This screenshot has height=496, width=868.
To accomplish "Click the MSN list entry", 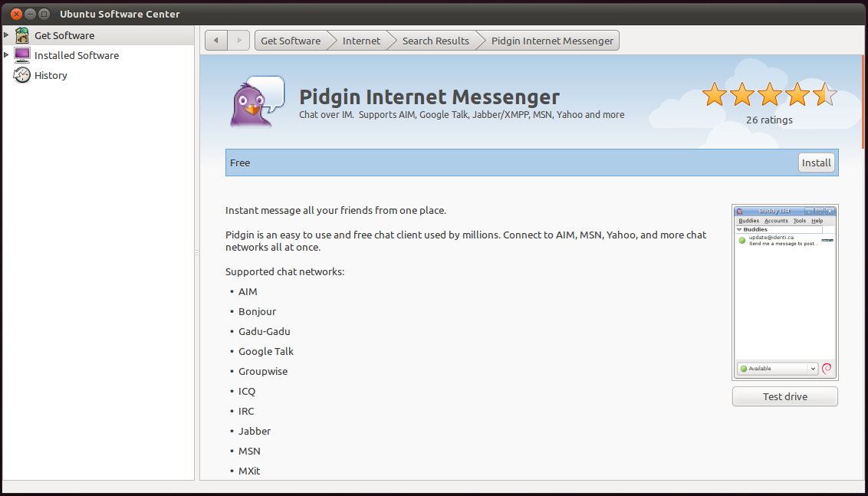I will (x=249, y=452).
